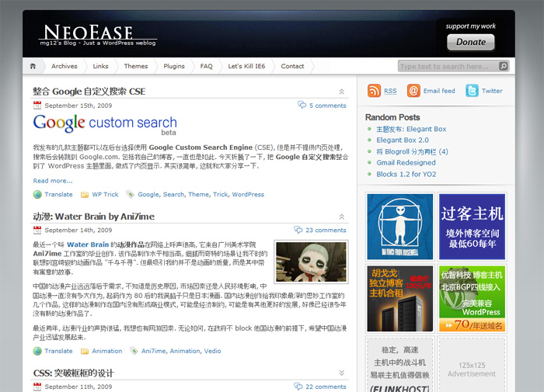Open the orange RSS feed icon

[374, 91]
